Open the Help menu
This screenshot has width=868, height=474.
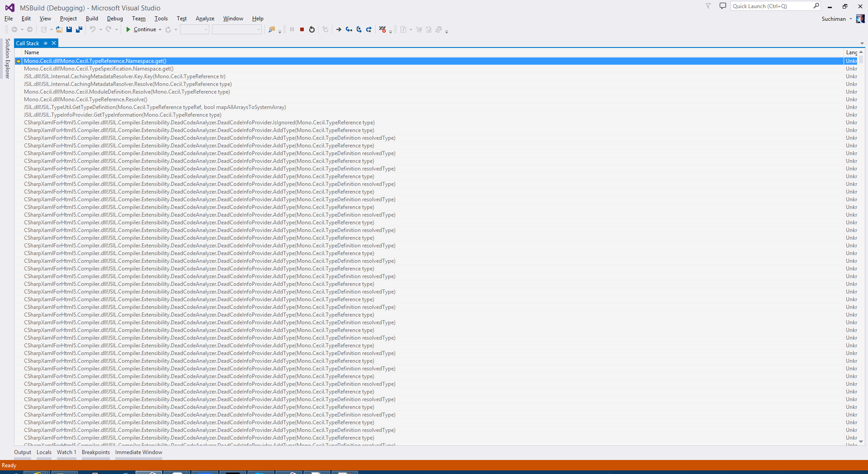(x=258, y=19)
